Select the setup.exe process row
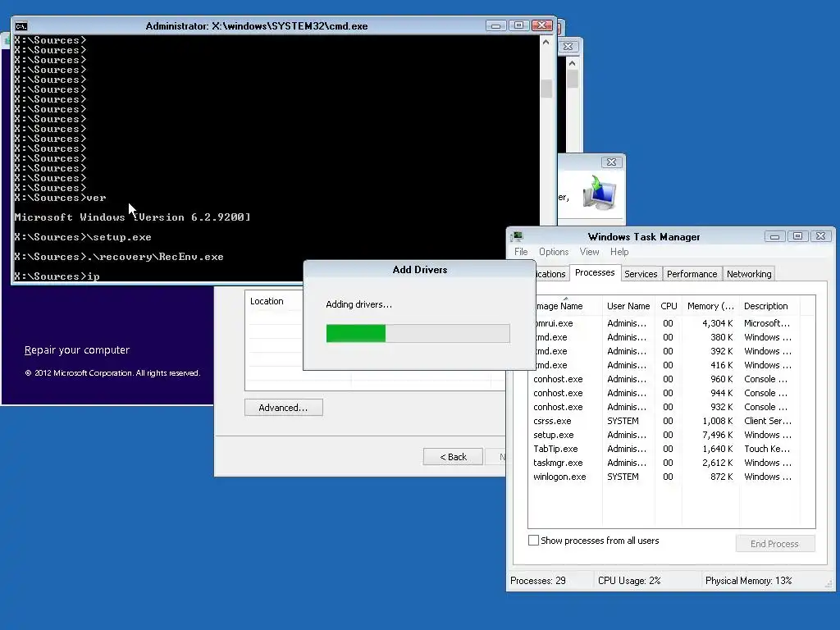This screenshot has height=630, width=840. (x=663, y=435)
